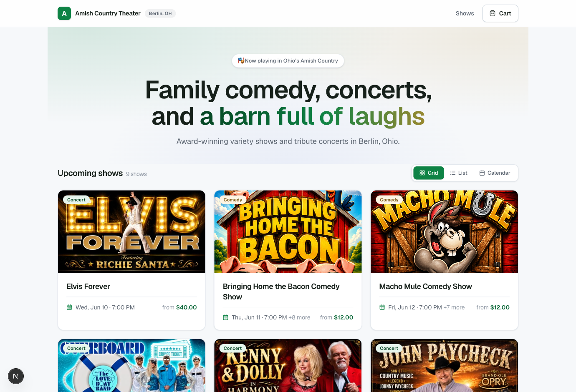Click the 'Upcoming shows' heading
576x392 pixels.
90,173
